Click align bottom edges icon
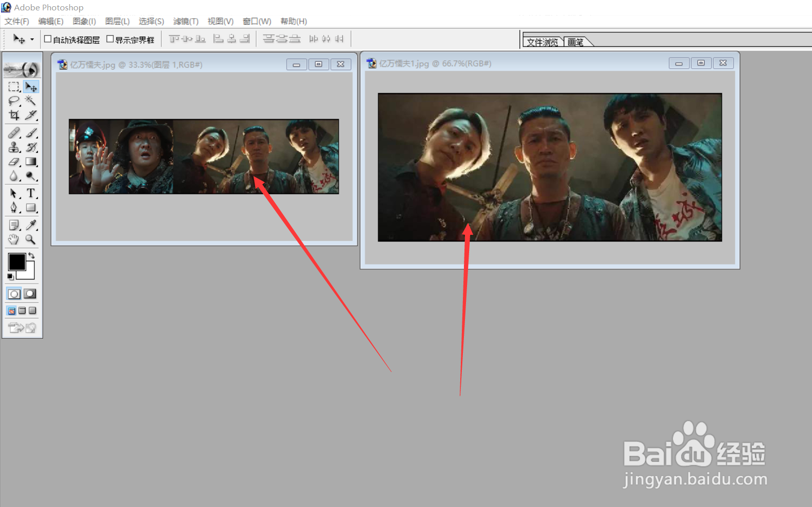The width and height of the screenshot is (812, 507). [x=200, y=39]
